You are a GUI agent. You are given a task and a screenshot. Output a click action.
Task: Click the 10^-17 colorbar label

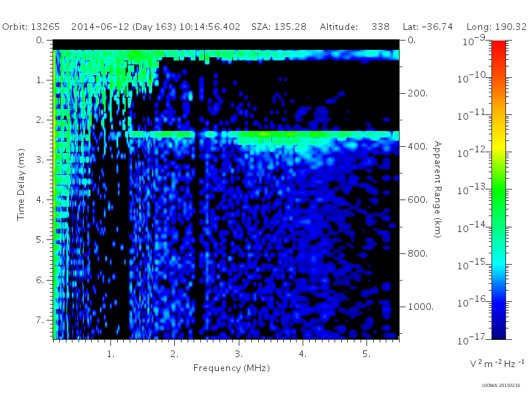473,339
